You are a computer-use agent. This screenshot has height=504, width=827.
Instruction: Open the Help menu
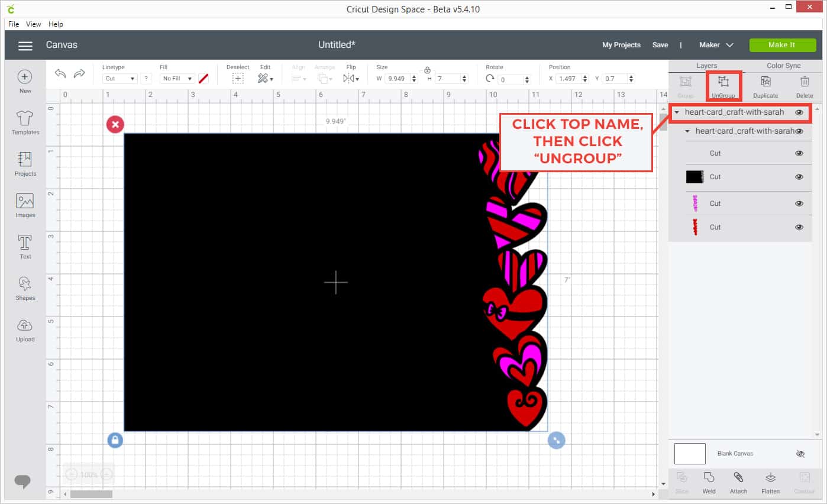pos(56,24)
